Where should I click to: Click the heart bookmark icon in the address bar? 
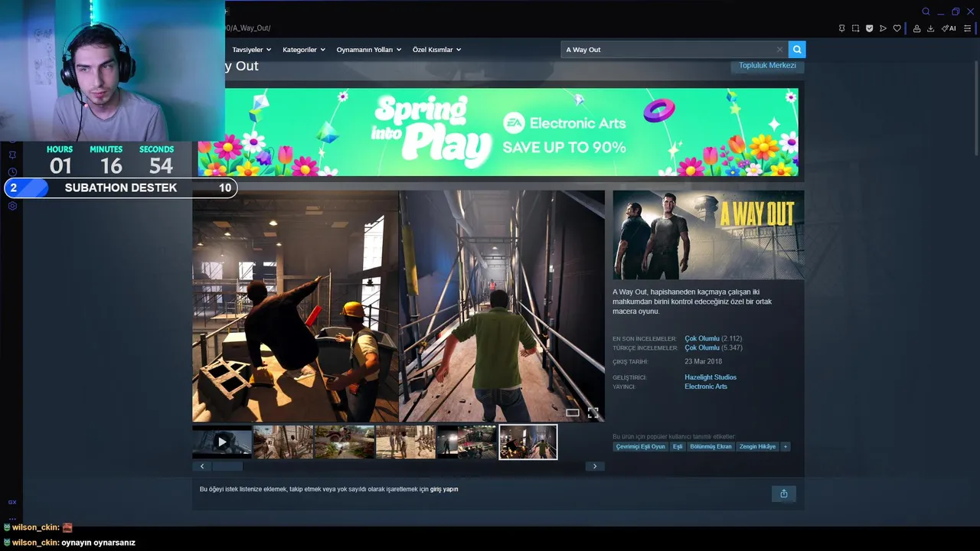[x=897, y=28]
